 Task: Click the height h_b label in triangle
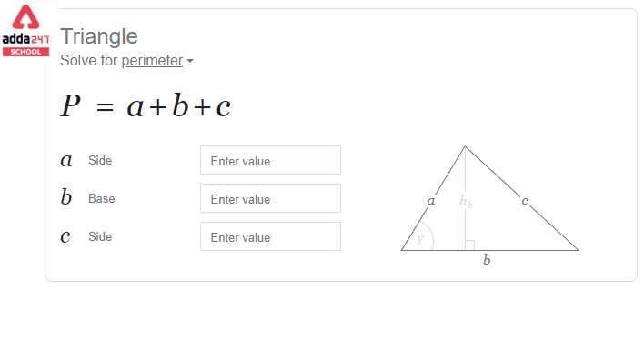tap(466, 201)
